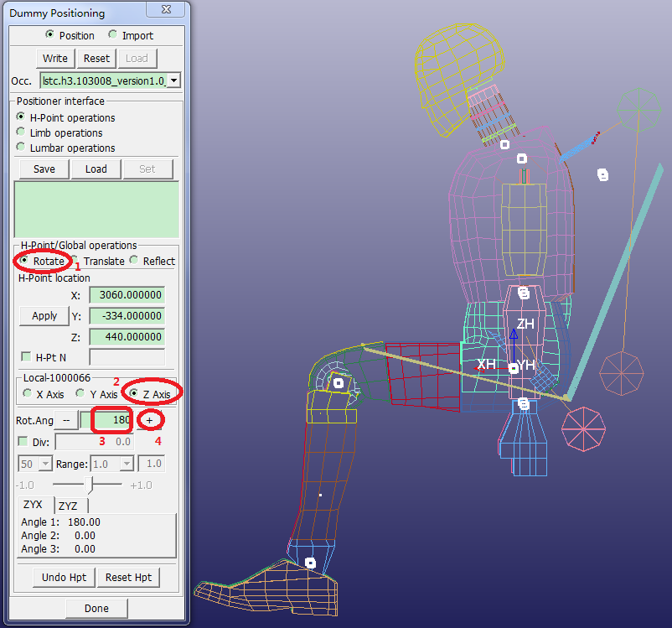The image size is (672, 628).
Task: Tick the Div checkbox
Action: 23,441
